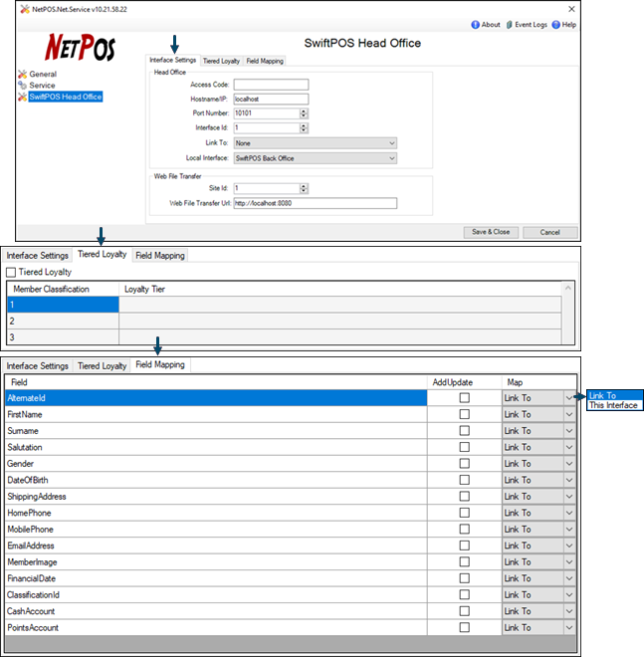Click the NetPOS app icon in title bar
This screenshot has height=657, width=644.
25,9
